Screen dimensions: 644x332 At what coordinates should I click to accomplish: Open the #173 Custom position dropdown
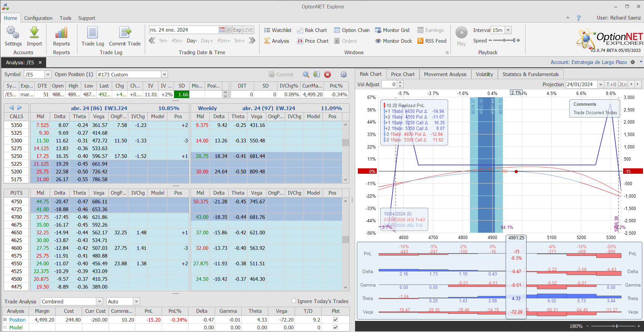(164, 74)
